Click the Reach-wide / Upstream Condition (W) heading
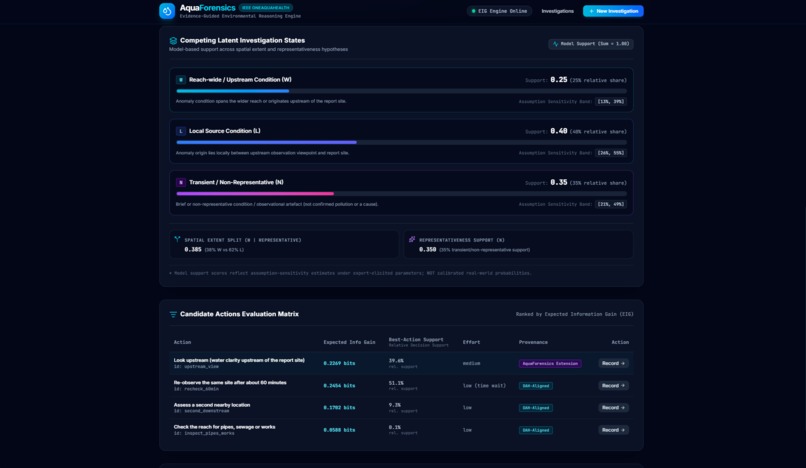Viewport: 806px width, 468px height. coord(240,80)
